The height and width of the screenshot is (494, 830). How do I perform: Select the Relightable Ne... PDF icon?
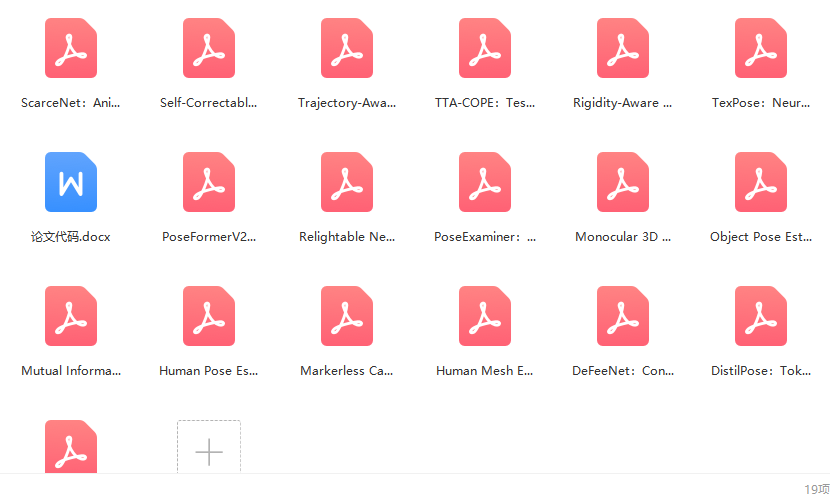347,182
